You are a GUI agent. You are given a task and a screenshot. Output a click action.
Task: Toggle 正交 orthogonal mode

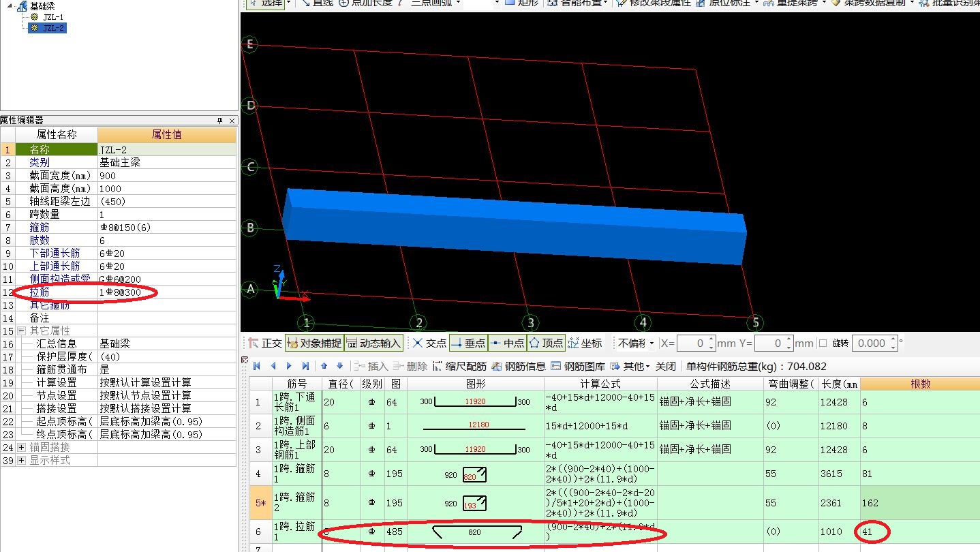pos(264,343)
